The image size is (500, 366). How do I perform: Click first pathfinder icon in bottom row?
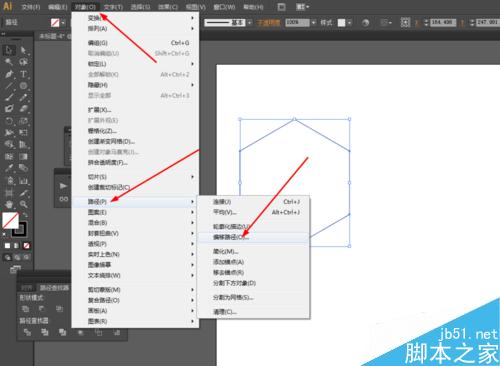pos(27,332)
